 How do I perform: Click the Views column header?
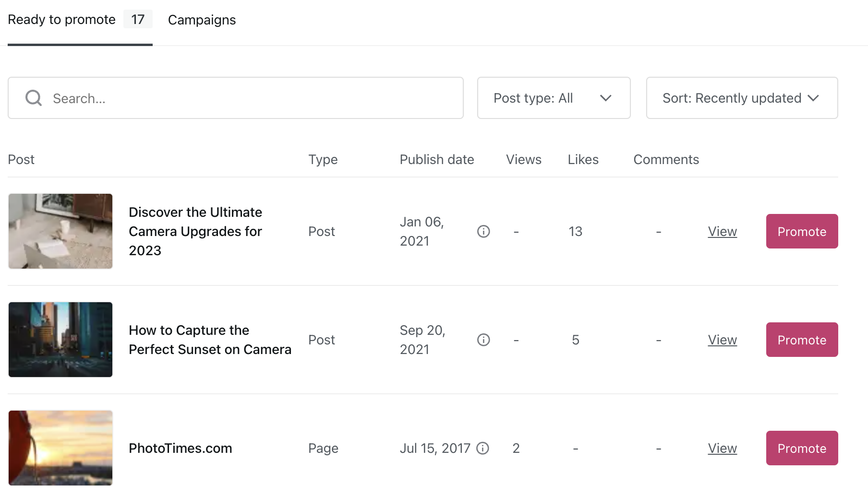coord(523,159)
